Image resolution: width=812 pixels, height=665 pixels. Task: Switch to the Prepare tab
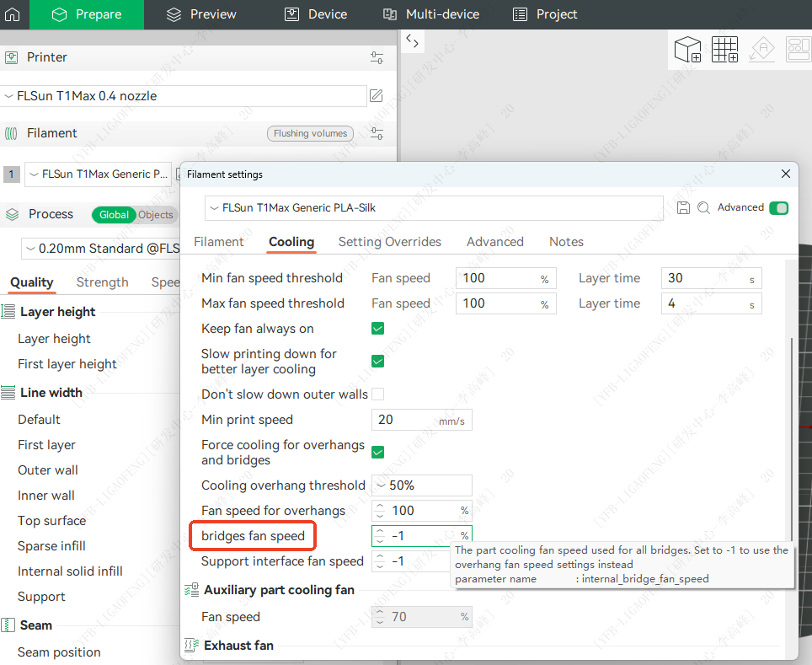pos(87,14)
